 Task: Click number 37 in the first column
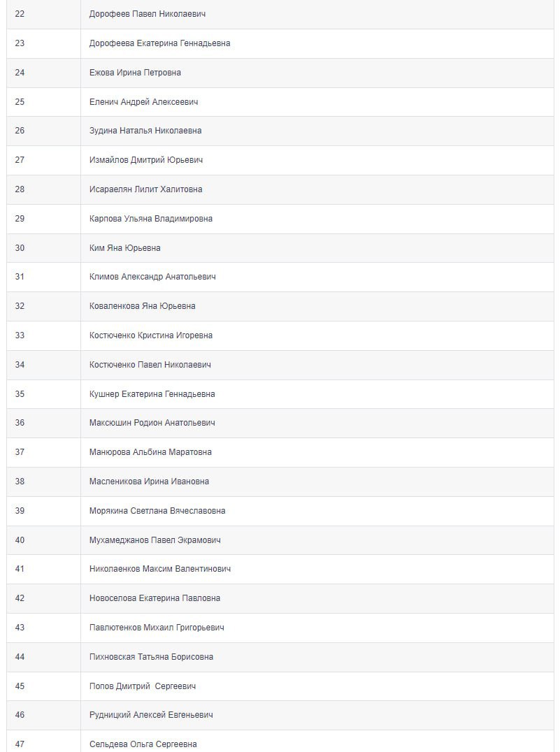(20, 452)
